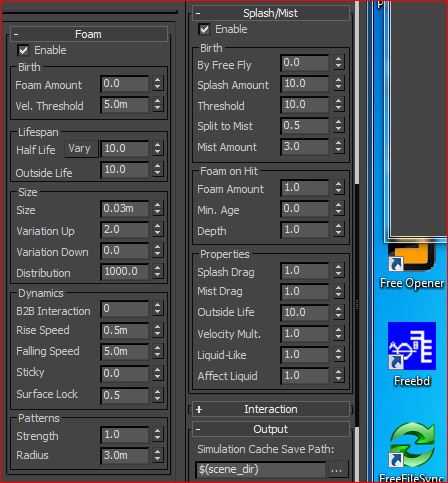Click the Vel. Threshold value field
Image resolution: width=448 pixels, height=483 pixels.
(x=125, y=105)
